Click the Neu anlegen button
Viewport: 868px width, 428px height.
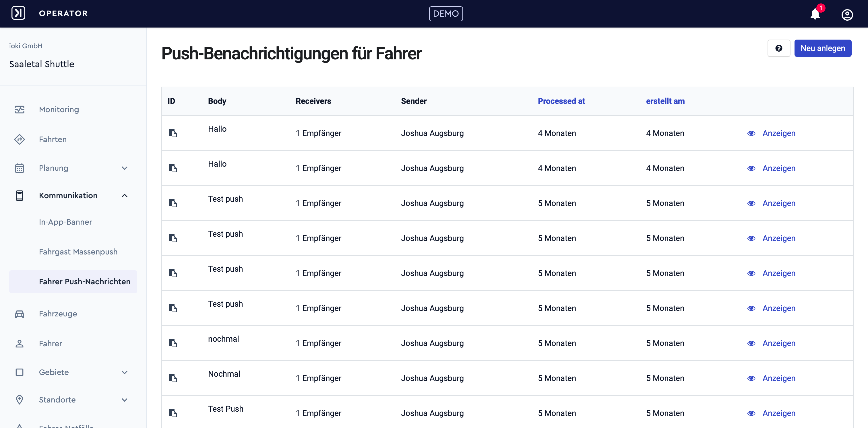coord(823,48)
